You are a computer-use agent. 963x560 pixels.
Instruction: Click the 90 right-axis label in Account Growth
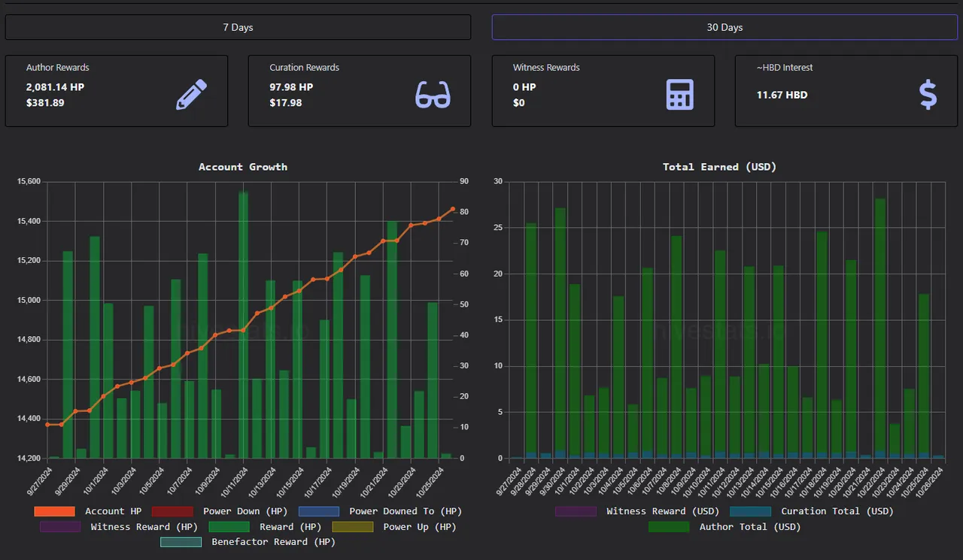coord(463,182)
